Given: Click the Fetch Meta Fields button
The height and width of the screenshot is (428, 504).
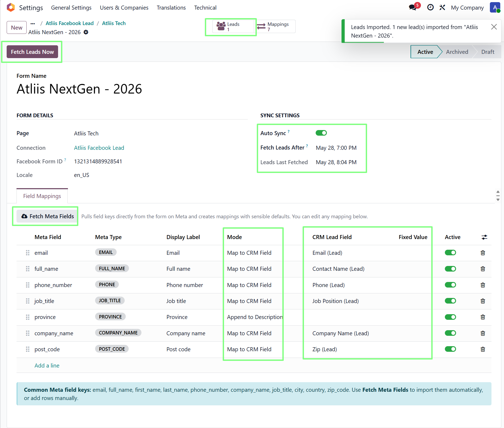Looking at the screenshot, I should coord(47,216).
